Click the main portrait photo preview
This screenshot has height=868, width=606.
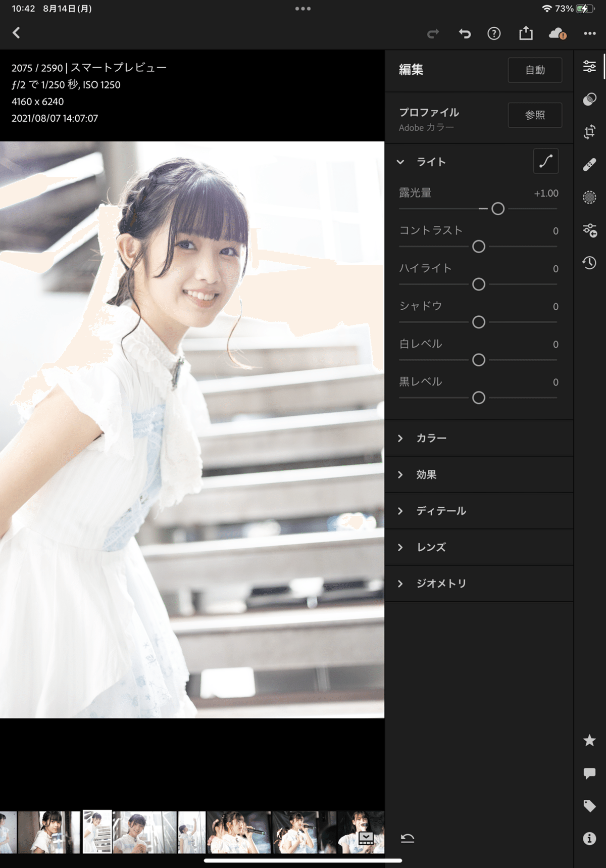tap(192, 429)
